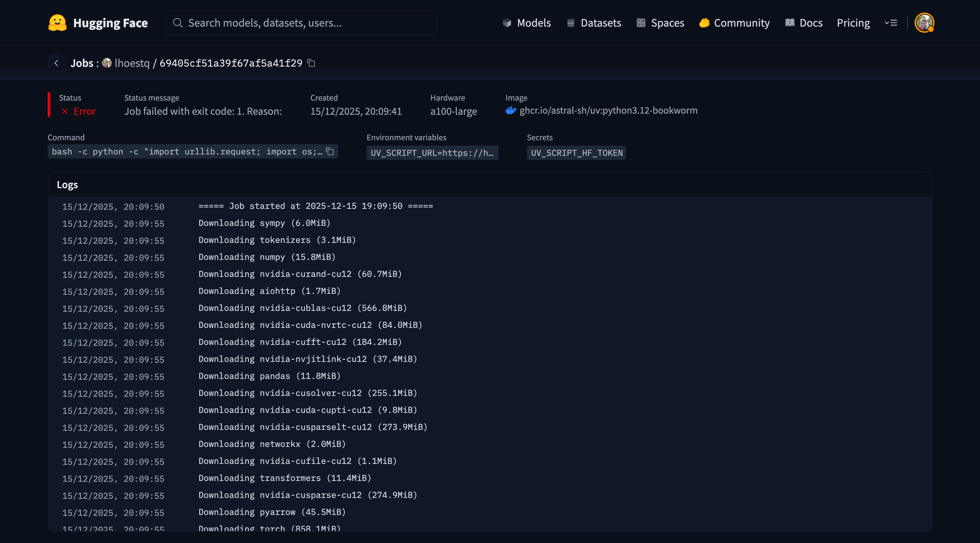This screenshot has height=543, width=980.
Task: Expand the UV_SCRIPT_URL environment variable
Action: 432,153
